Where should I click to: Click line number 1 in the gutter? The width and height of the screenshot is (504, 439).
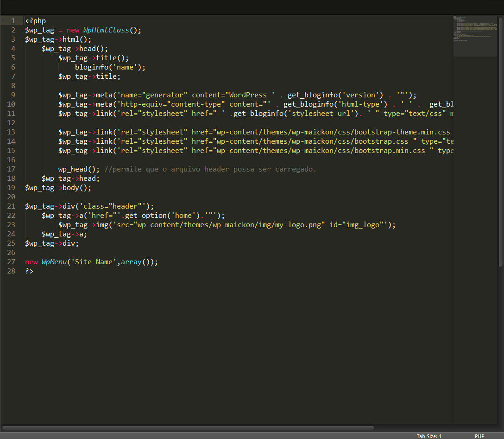coord(13,21)
